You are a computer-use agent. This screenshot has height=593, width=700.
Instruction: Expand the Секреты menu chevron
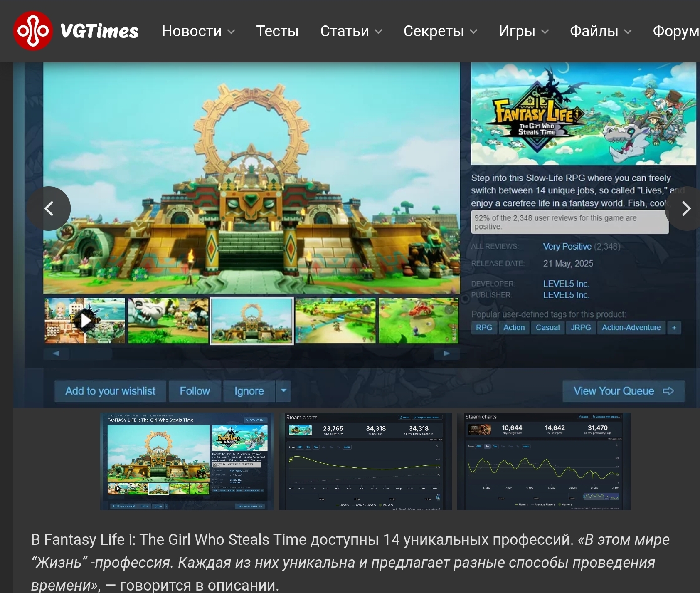pyautogui.click(x=473, y=32)
